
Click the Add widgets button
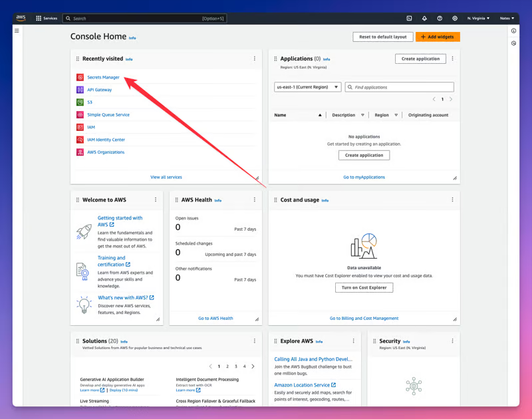438,37
